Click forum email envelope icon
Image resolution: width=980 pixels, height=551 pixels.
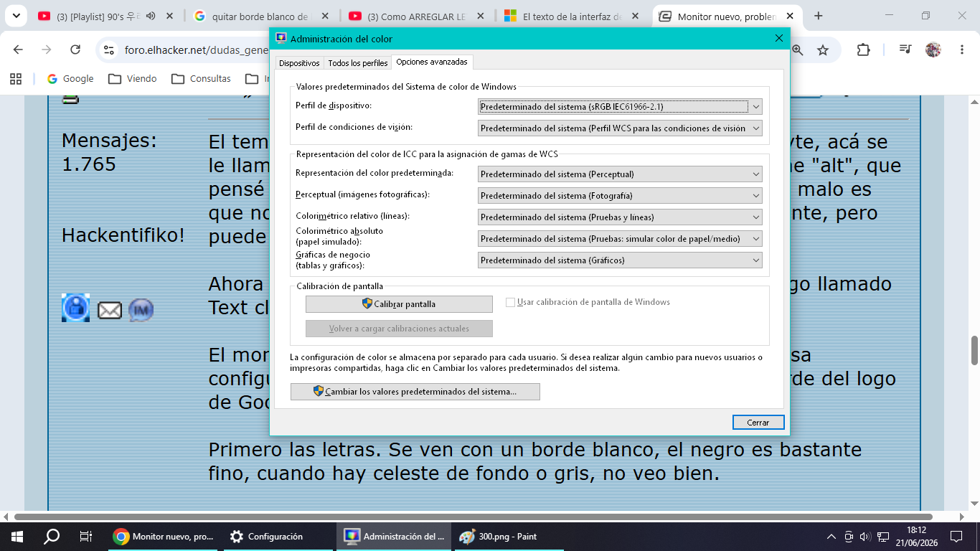point(109,310)
